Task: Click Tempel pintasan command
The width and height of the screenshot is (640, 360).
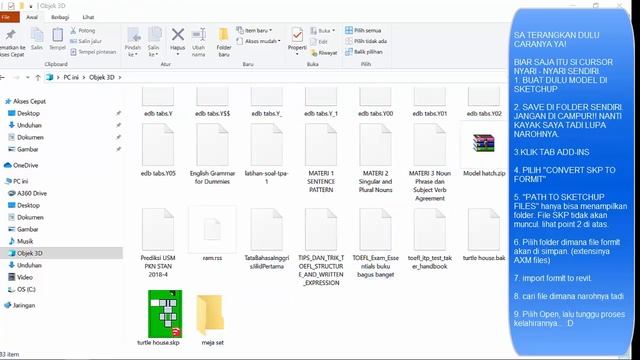Action: [93, 52]
